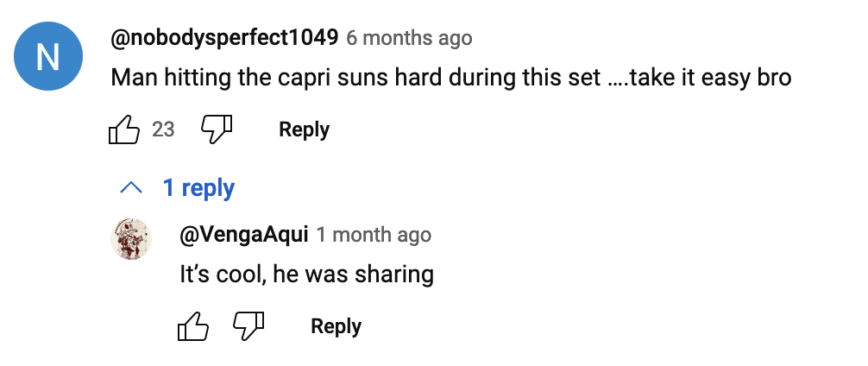Visit the @nobodysperfect1049 channel link
Screen dimensions: 868x366
pyautogui.click(x=224, y=38)
